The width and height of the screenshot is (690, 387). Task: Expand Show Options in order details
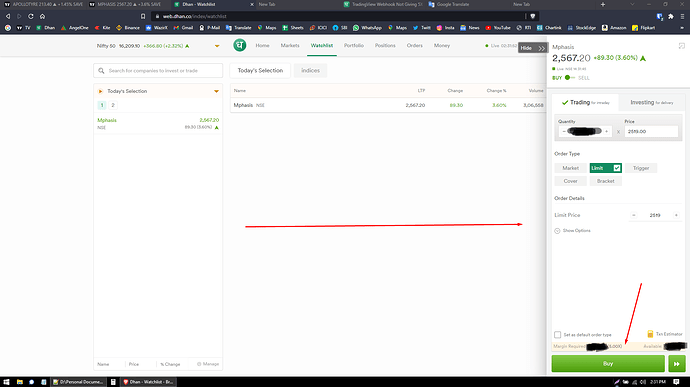point(573,231)
